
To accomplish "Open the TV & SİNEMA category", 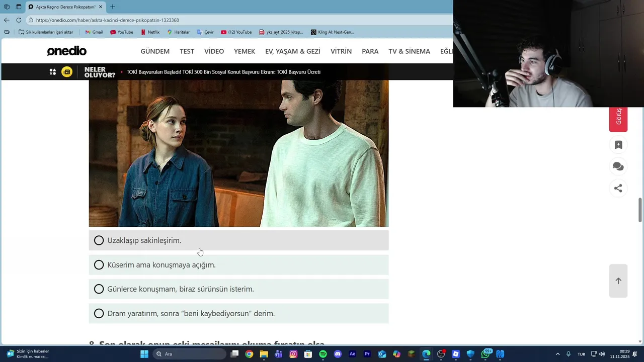I will click(409, 51).
